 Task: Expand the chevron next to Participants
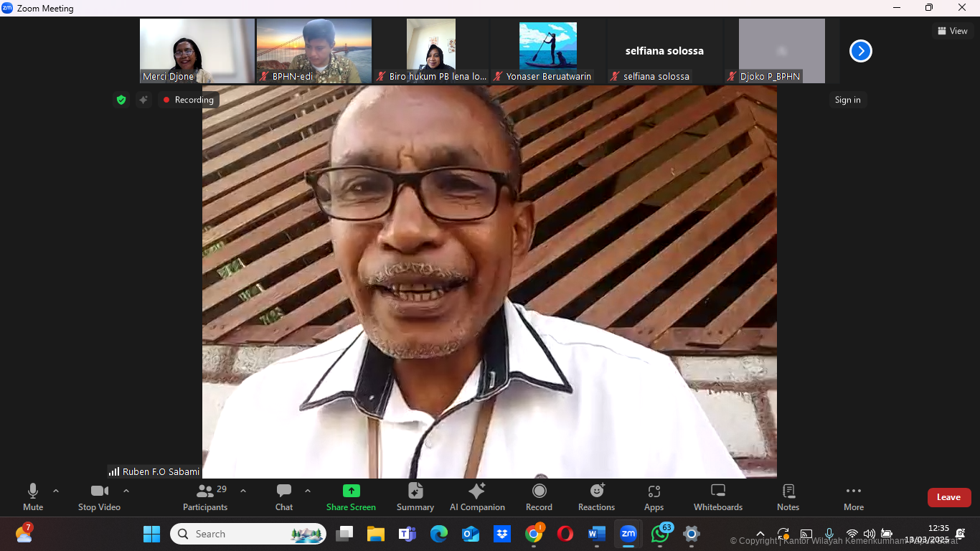tap(243, 491)
